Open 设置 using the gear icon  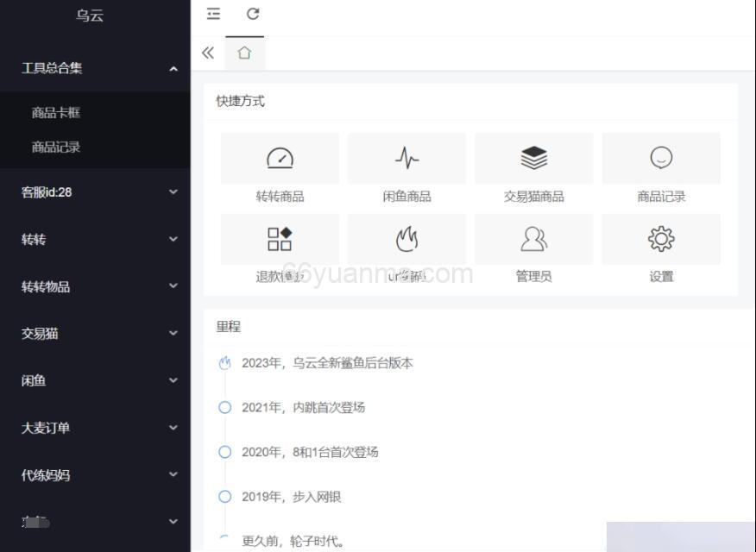(661, 239)
